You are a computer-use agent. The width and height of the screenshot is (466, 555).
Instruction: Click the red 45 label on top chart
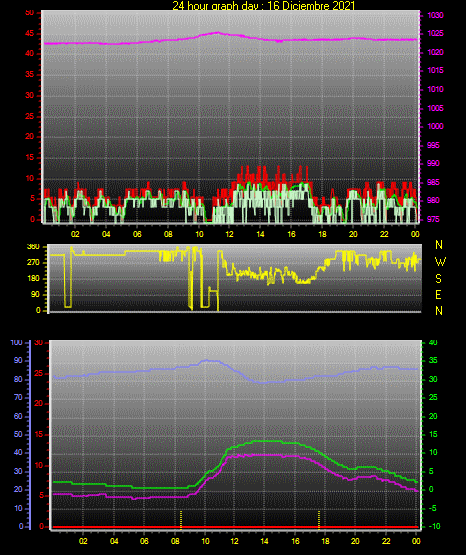click(30, 34)
